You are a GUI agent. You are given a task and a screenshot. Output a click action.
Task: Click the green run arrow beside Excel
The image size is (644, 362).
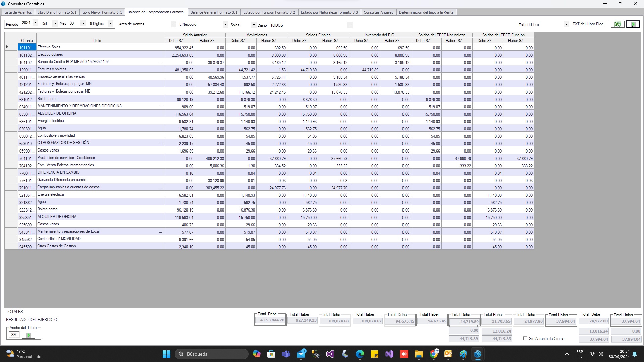pos(633,24)
